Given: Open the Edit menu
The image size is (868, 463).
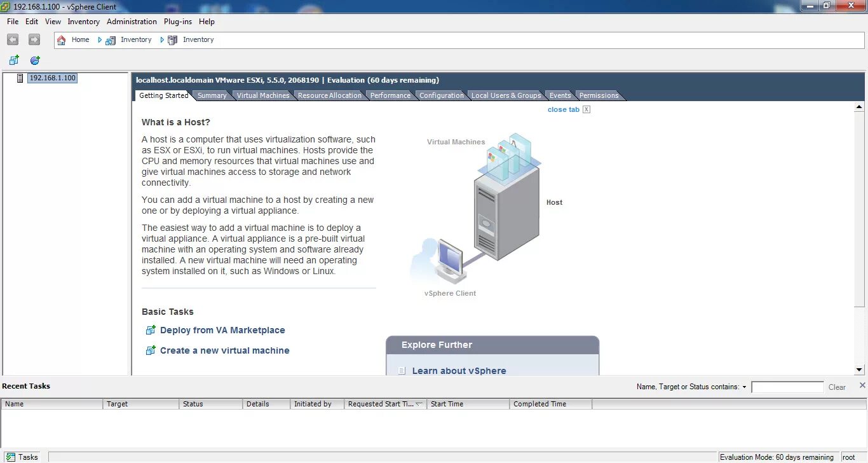Looking at the screenshot, I should pyautogui.click(x=32, y=22).
